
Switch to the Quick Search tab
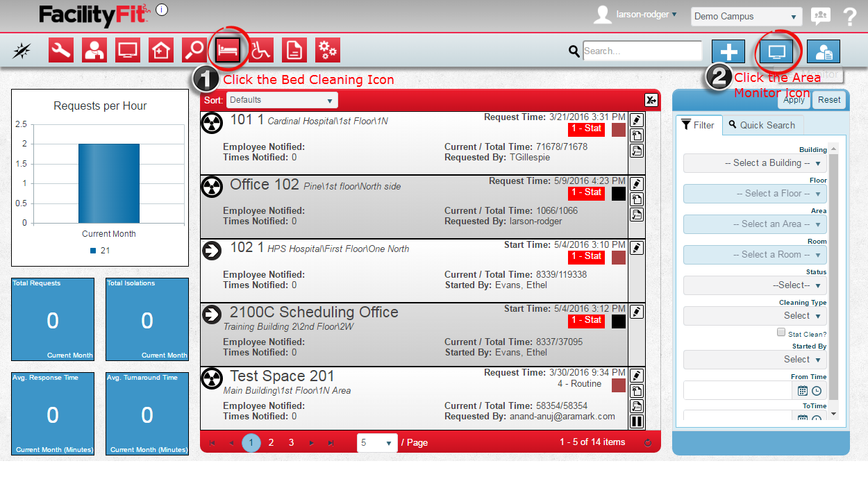pyautogui.click(x=762, y=125)
